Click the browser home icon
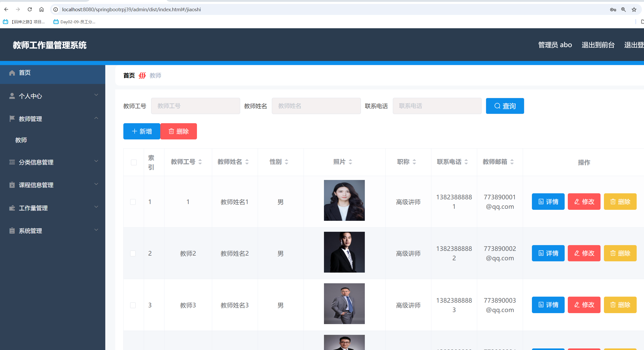 tap(41, 9)
